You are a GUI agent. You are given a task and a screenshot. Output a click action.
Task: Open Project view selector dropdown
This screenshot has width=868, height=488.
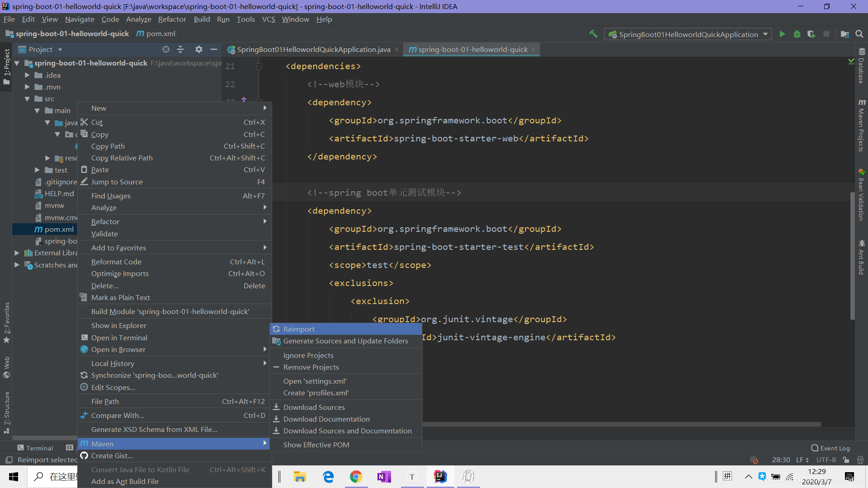(41, 49)
